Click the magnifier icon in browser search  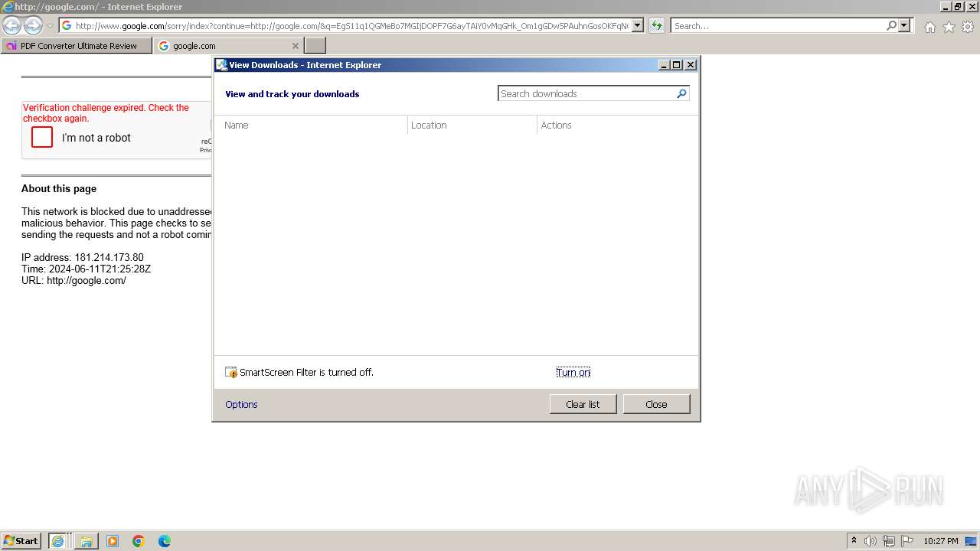[x=891, y=26]
